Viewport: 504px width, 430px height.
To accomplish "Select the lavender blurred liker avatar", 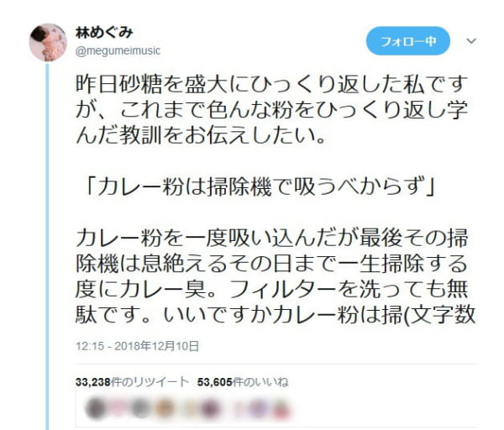I will point(259,408).
